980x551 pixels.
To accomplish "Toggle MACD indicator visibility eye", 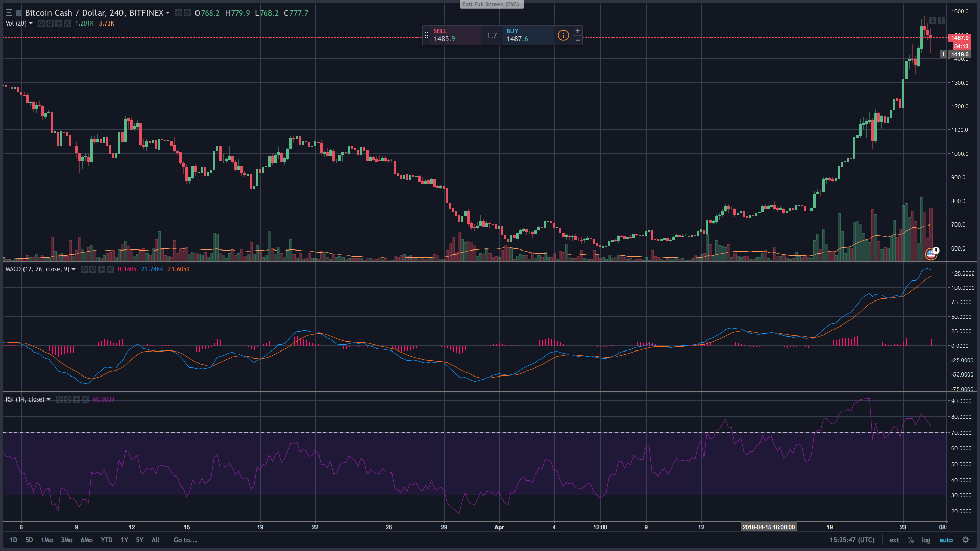I will coord(84,269).
